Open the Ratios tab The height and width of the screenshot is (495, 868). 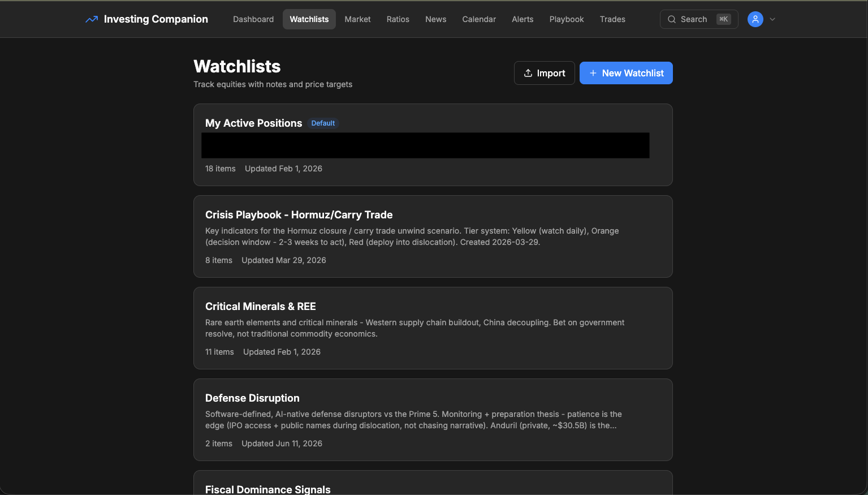click(398, 19)
